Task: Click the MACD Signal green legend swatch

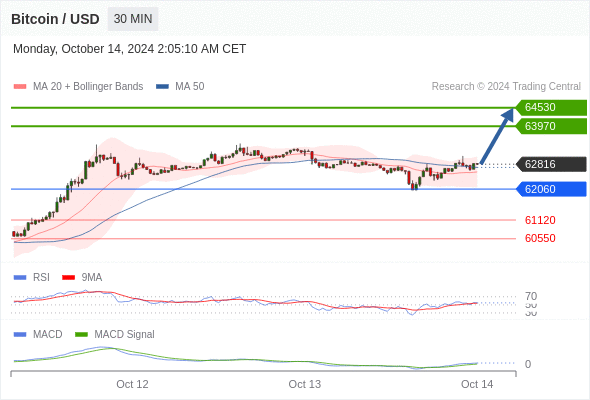Action: coord(81,335)
